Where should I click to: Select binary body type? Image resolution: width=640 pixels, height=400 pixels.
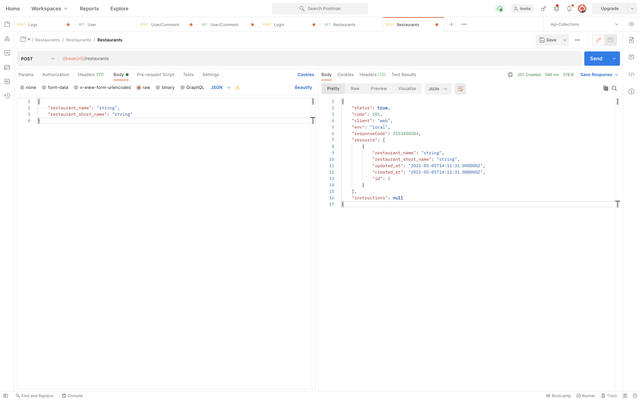(x=165, y=87)
